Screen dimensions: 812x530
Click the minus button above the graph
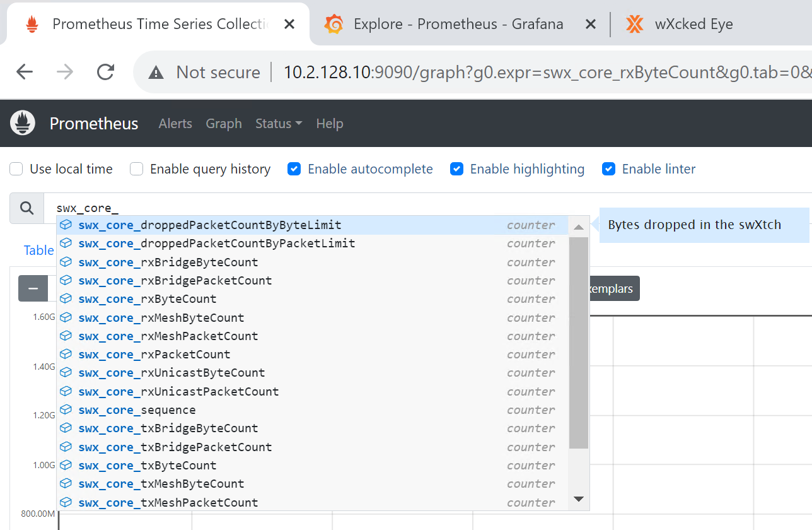[x=33, y=288]
